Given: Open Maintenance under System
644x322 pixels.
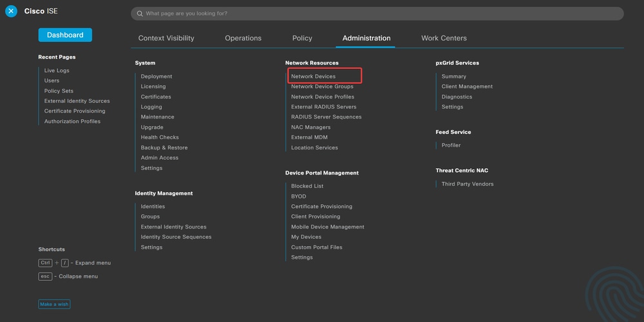Looking at the screenshot, I should (157, 117).
